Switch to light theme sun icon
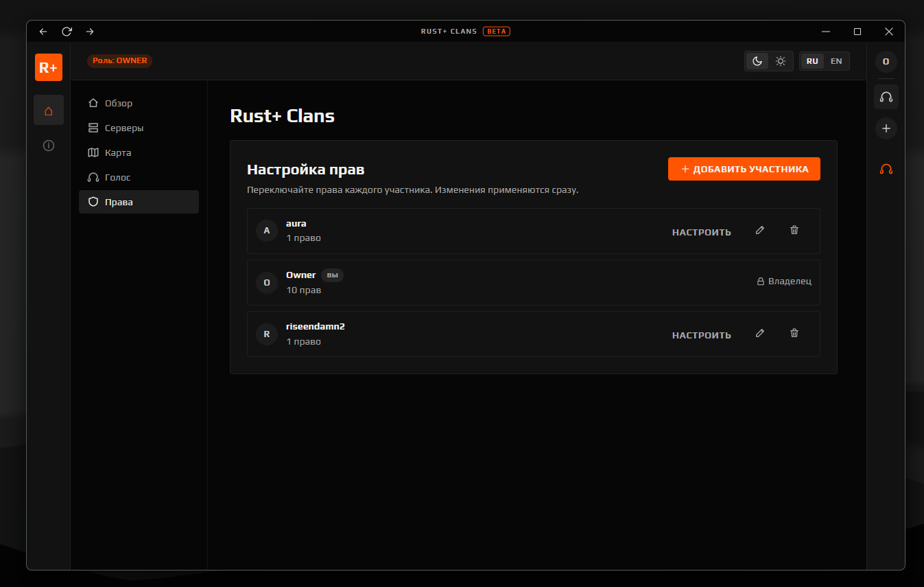Viewport: 924px width, 587px height. [781, 61]
